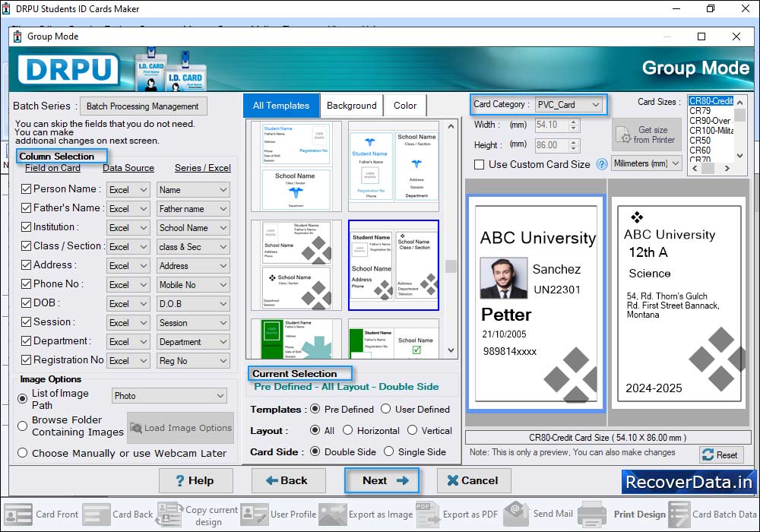Close the Group Mode dialog window

coord(736,36)
